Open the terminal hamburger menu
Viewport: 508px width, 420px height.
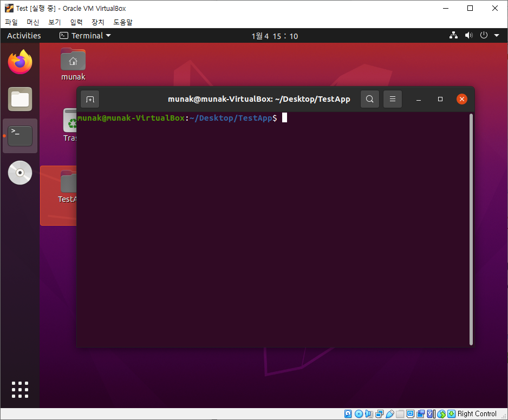pyautogui.click(x=392, y=99)
